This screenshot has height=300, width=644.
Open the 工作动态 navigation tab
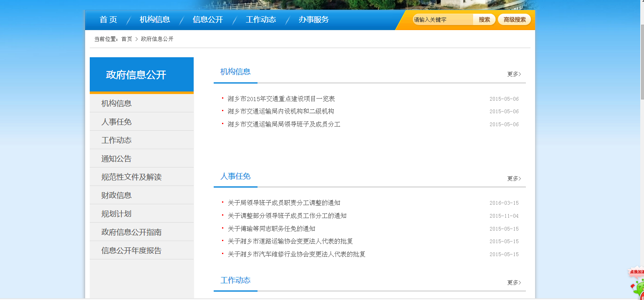(x=261, y=19)
